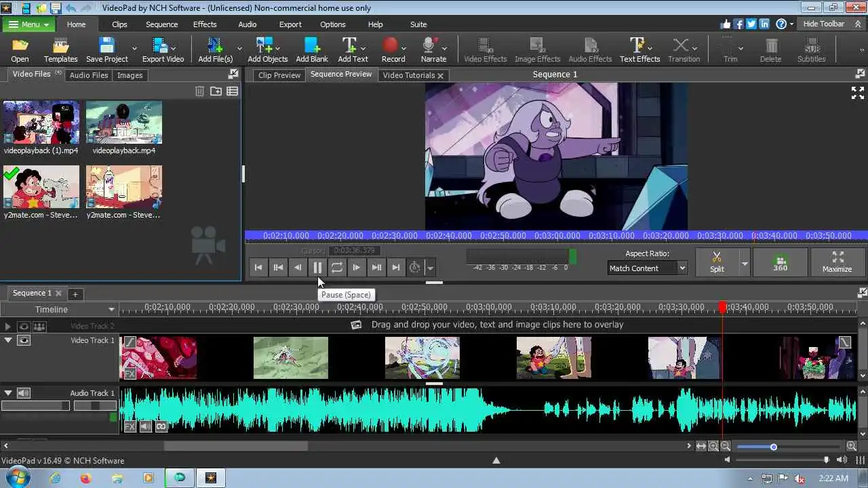Click the timeline zoom-out magnifier icon
Screen dimensions: 868x488
[x=726, y=446]
